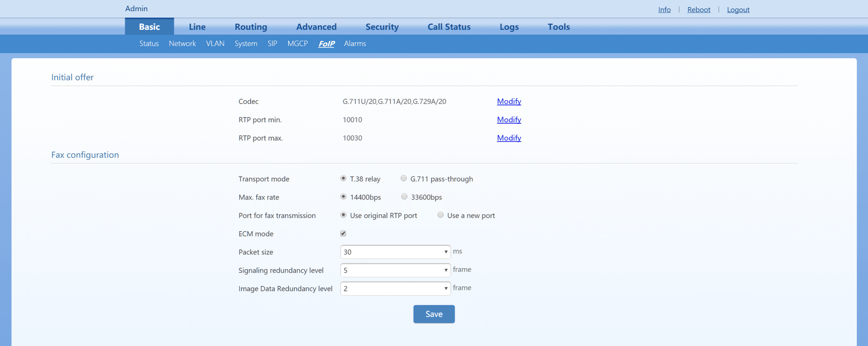
Task: Go to the Alarms submenu
Action: pos(355,43)
